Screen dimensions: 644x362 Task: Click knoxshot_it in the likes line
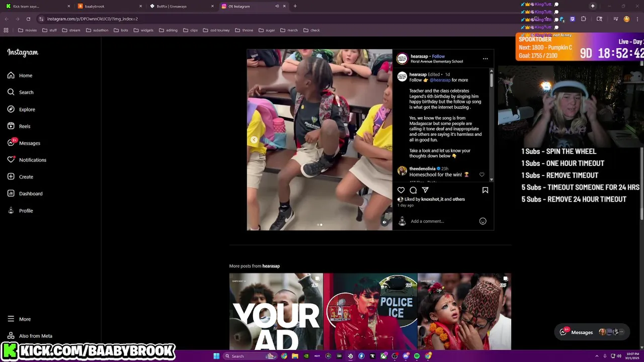[x=432, y=199]
